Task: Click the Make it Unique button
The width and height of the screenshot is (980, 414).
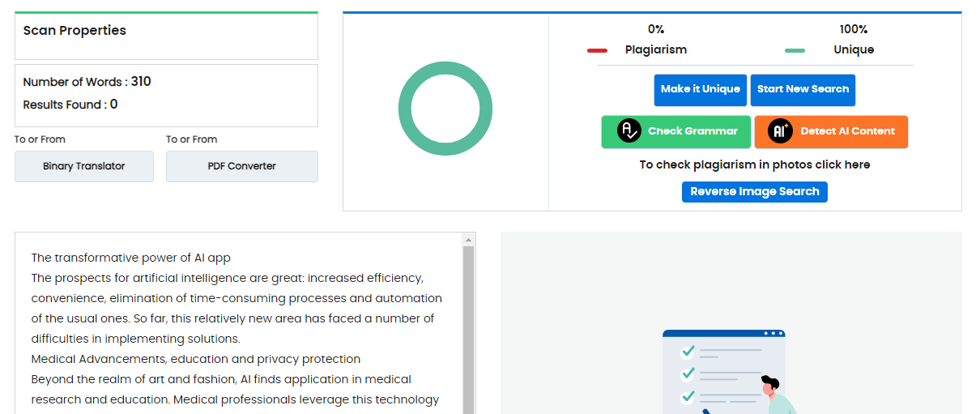Action: (701, 90)
